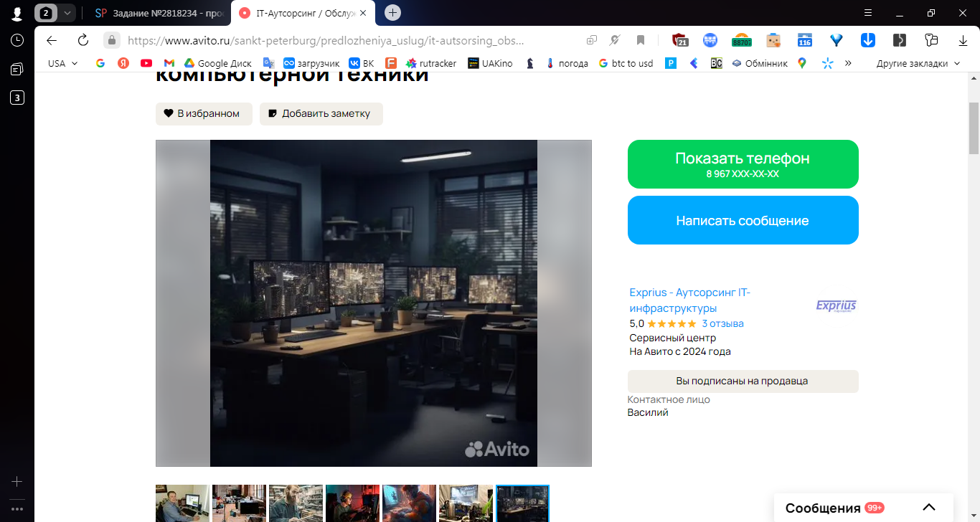Open the Kyivstar star bookmark icon

coord(827,63)
